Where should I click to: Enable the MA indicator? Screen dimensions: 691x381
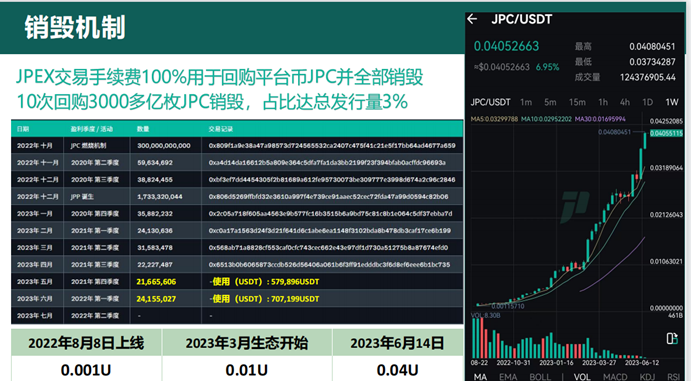pos(480,377)
